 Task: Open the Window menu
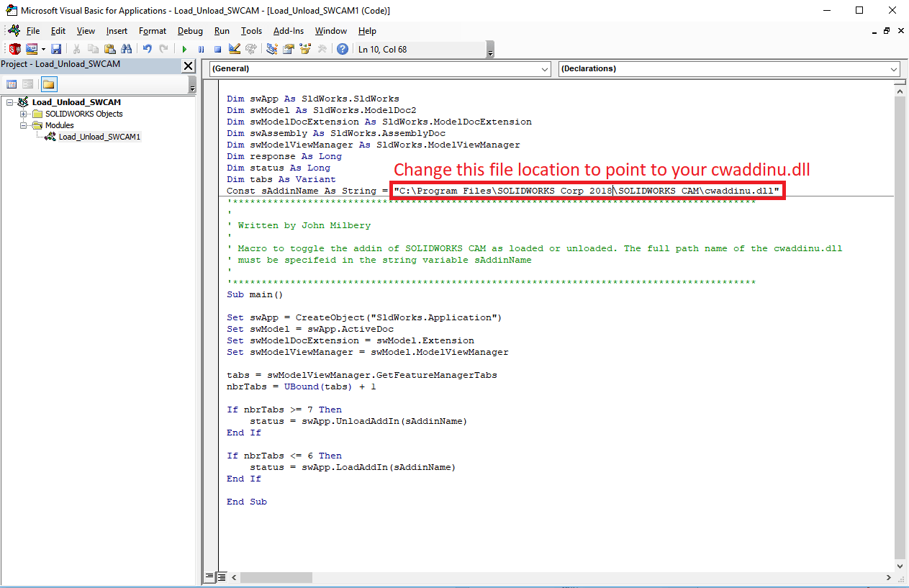pyautogui.click(x=331, y=31)
